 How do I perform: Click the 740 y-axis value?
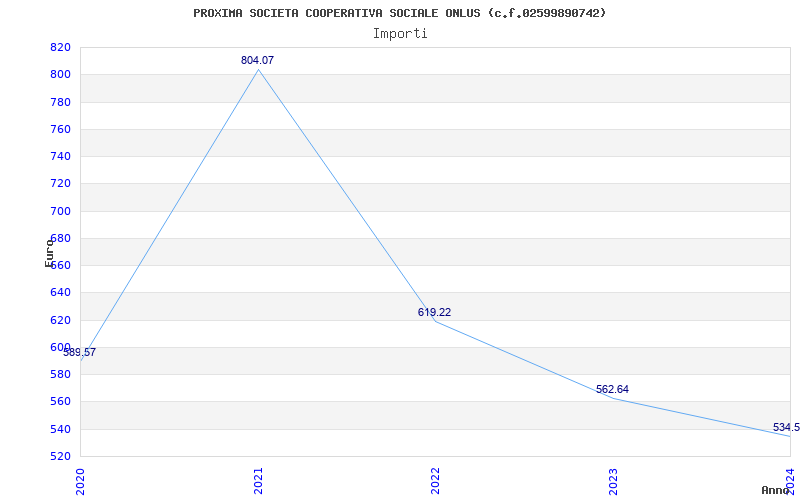pos(60,157)
